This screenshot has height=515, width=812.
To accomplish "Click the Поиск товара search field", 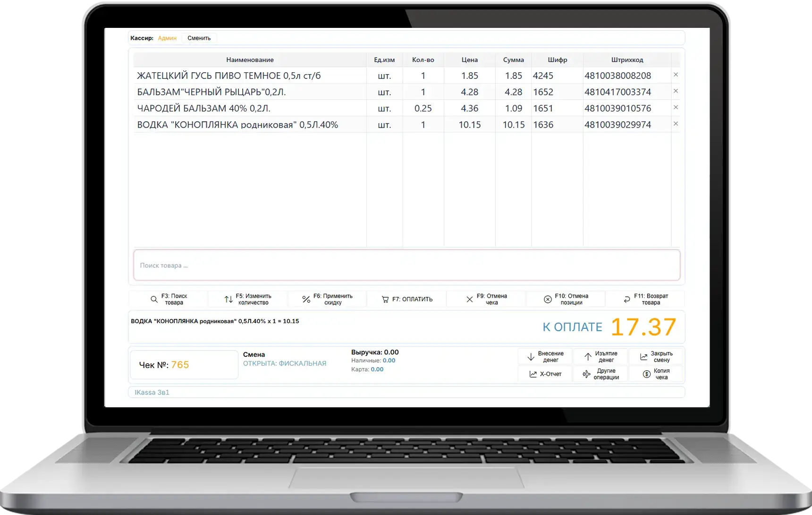I will [406, 265].
